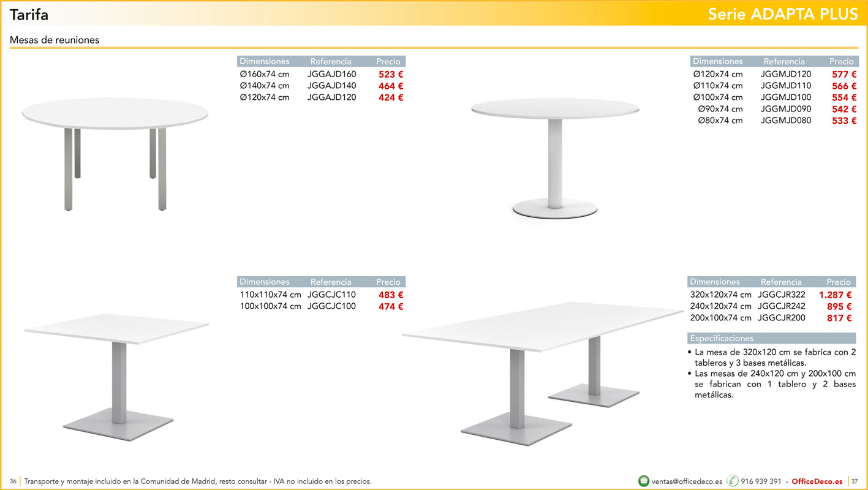Click the 320x120 cm specification bullet
The width and height of the screenshot is (868, 490).
coord(772,358)
